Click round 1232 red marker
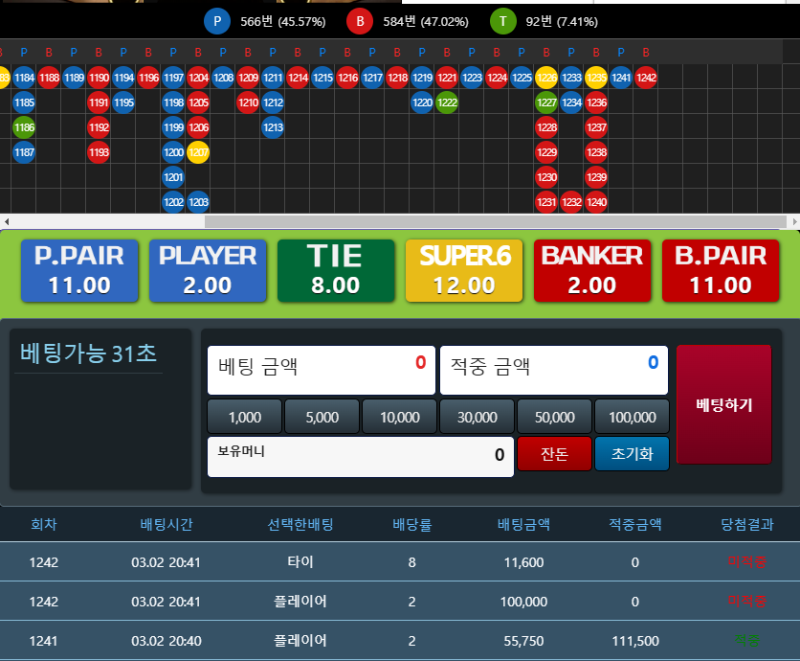800x661 pixels. pos(571,202)
